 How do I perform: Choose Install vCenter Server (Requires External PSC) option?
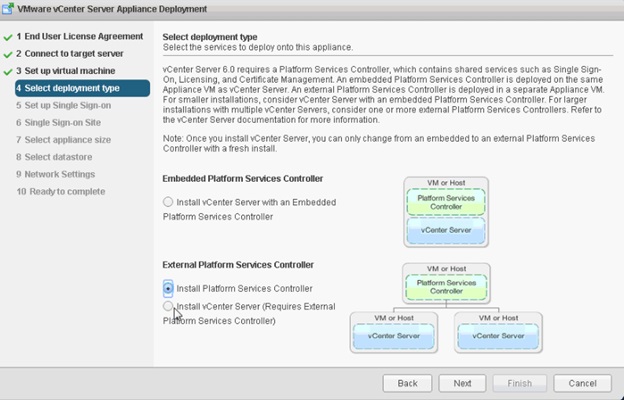168,306
